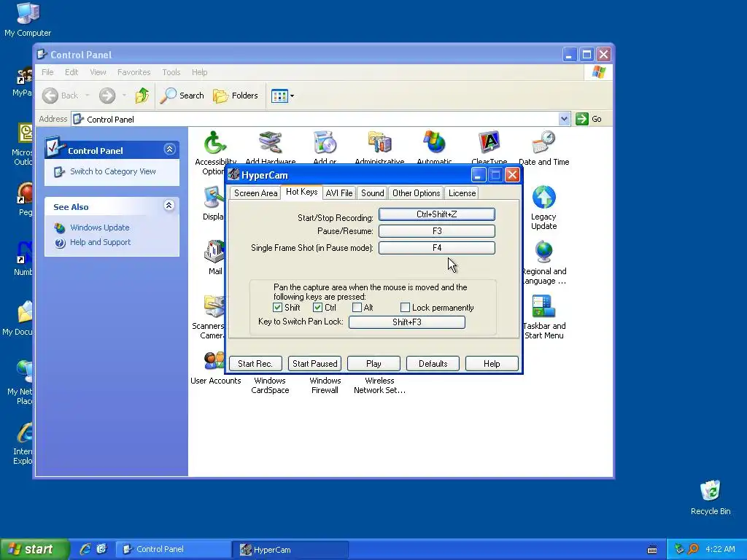Click the HyperCam Help button
This screenshot has height=560, width=747.
(x=492, y=364)
